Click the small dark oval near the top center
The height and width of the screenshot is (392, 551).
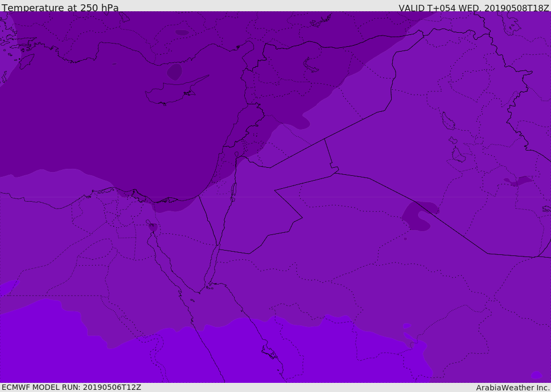pyautogui.click(x=182, y=33)
